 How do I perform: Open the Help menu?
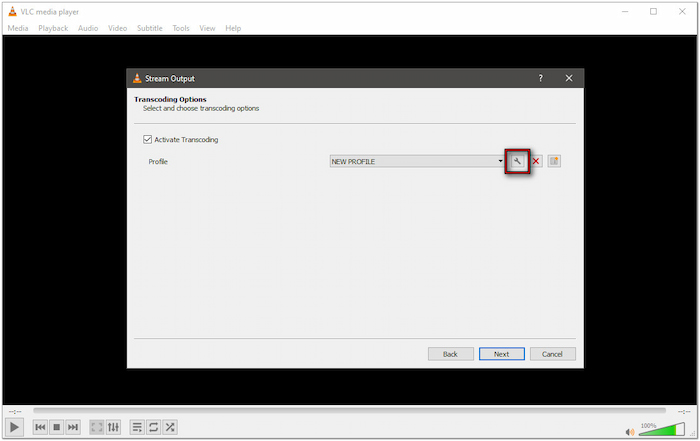tap(233, 28)
